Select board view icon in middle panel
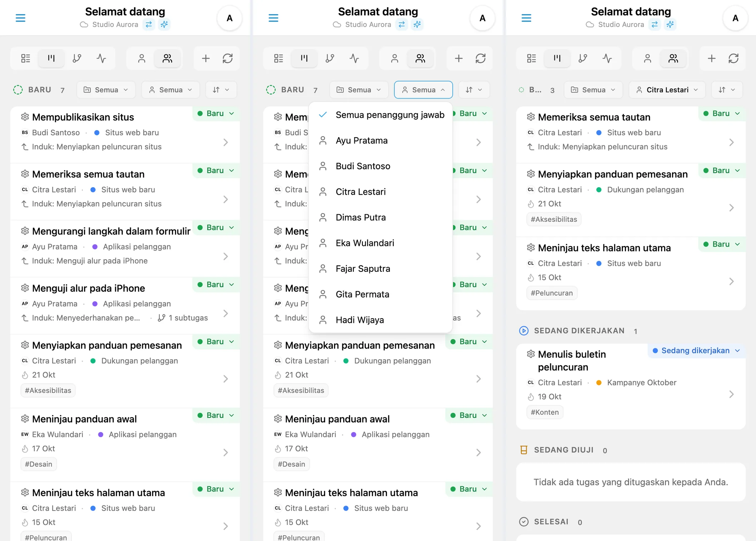Viewport: 756px width, 541px height. point(304,58)
